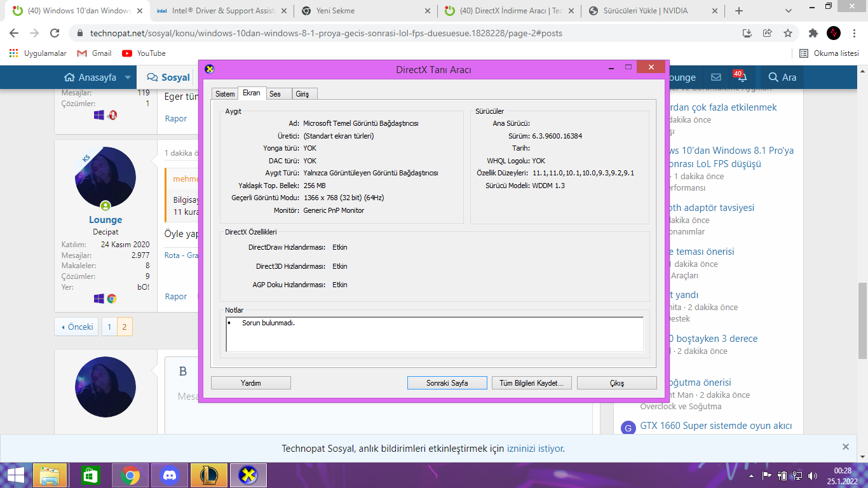
Task: Click the bold B editor button
Action: [183, 372]
